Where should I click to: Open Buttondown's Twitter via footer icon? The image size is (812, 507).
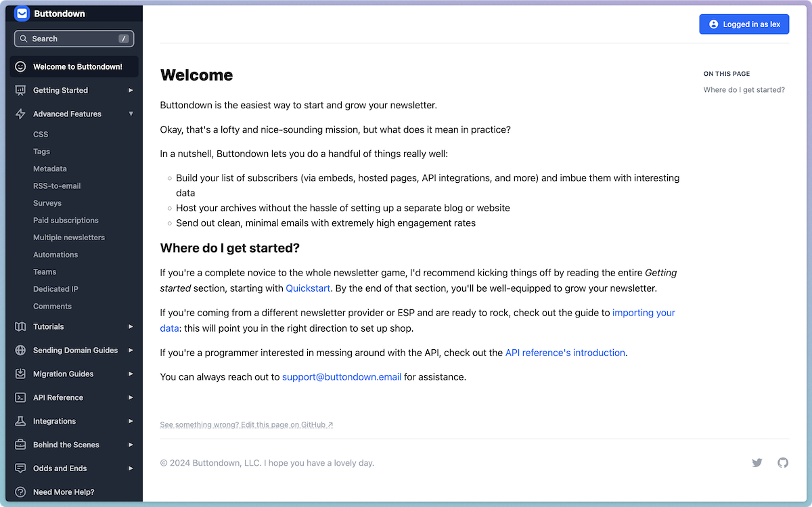(757, 462)
